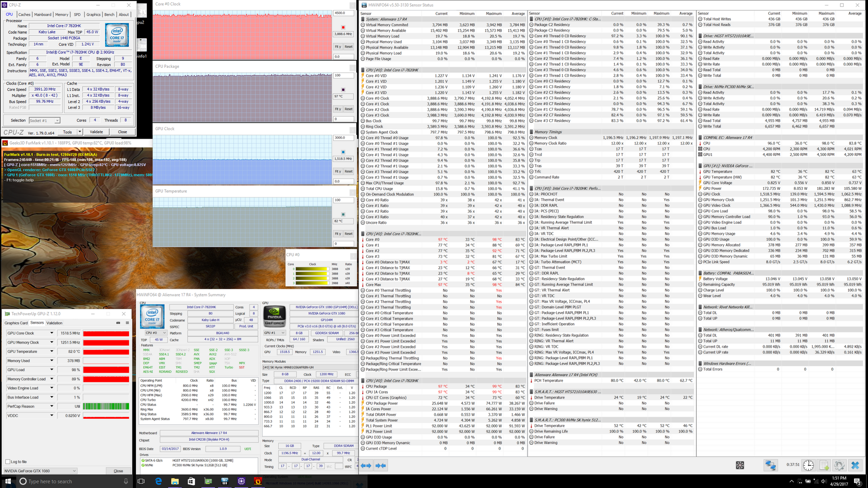Open Microsoft Edge from the taskbar
Screen dimensions: 868x488
tap(158, 481)
